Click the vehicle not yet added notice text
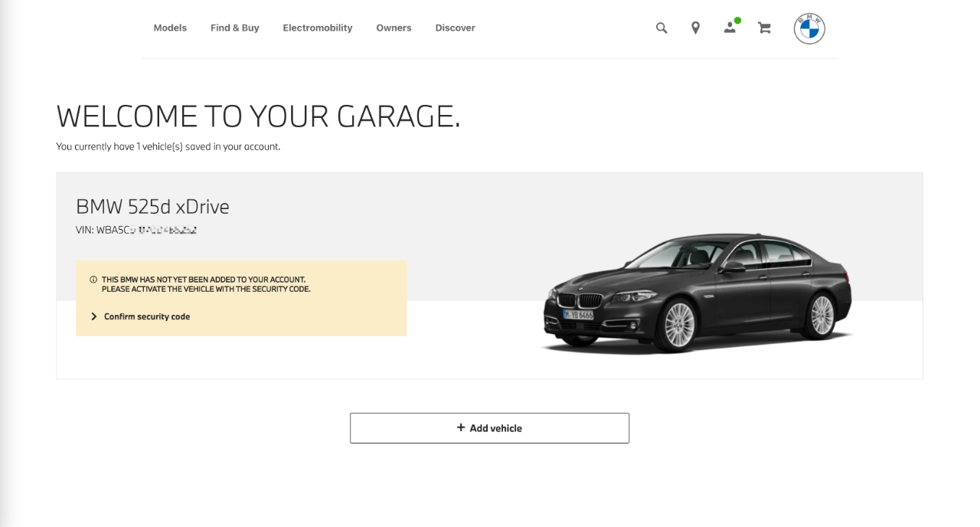 click(207, 285)
